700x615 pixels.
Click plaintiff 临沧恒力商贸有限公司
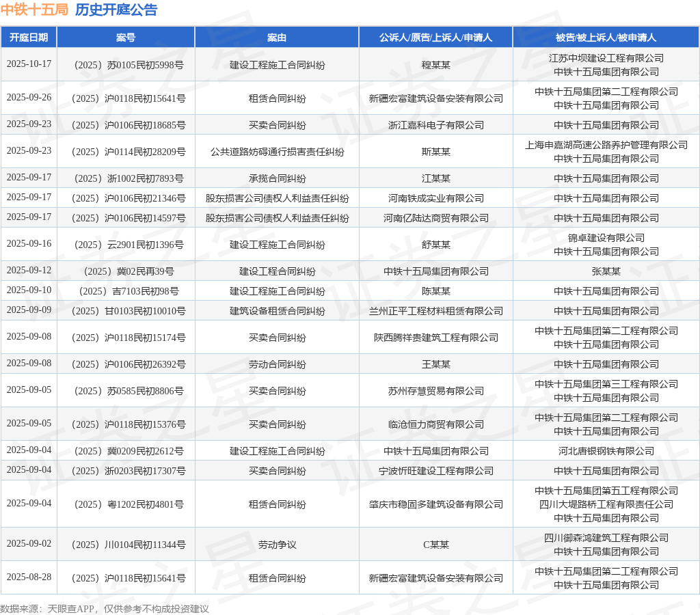pyautogui.click(x=436, y=425)
